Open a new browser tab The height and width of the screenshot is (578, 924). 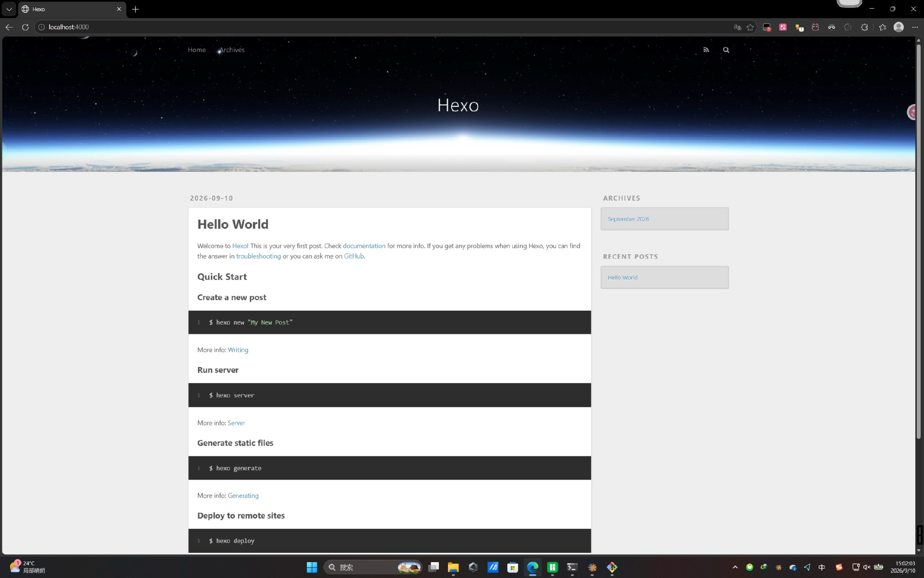click(136, 9)
